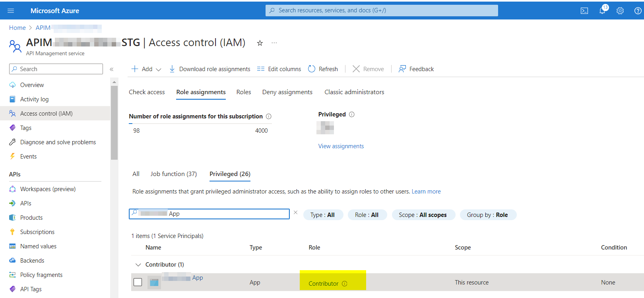
Task: Click Download role assignments
Action: tap(209, 69)
